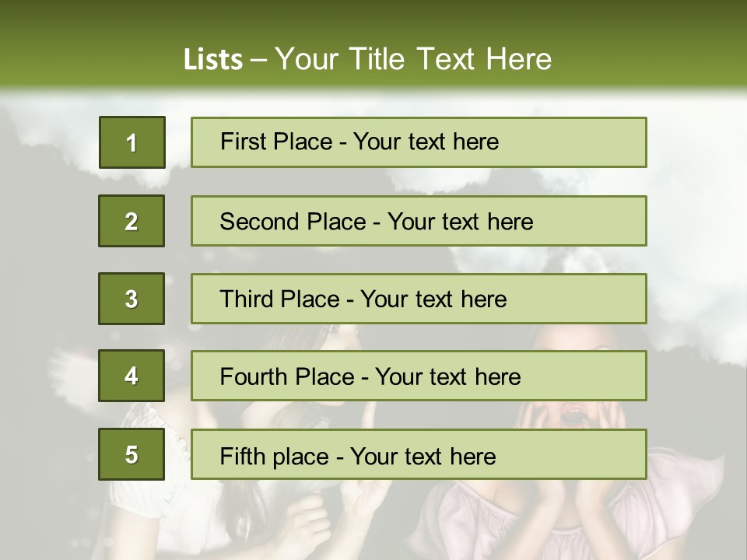Select the number 3 box
The height and width of the screenshot is (560, 747).
click(x=132, y=299)
